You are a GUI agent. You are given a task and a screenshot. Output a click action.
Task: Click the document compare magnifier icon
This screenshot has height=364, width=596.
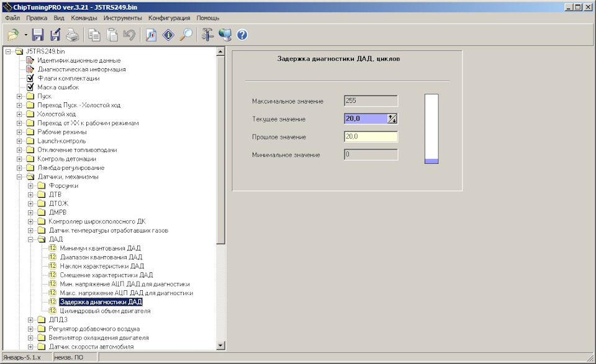click(x=151, y=35)
